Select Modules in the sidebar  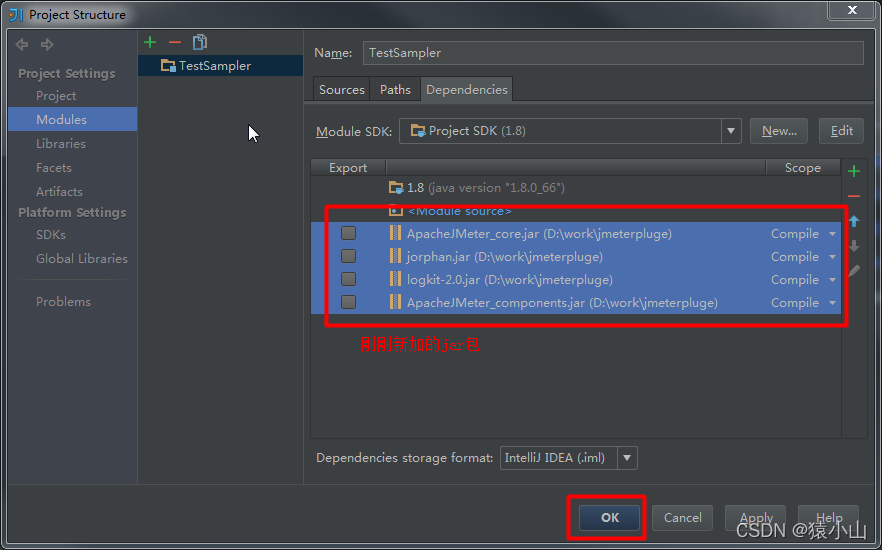point(73,119)
